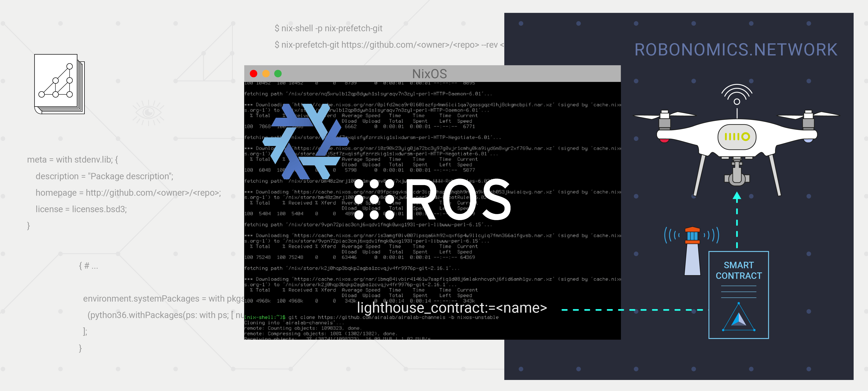Click the 'meta = with stdenv.lib; {' line
This screenshot has height=391, width=868.
tap(72, 159)
